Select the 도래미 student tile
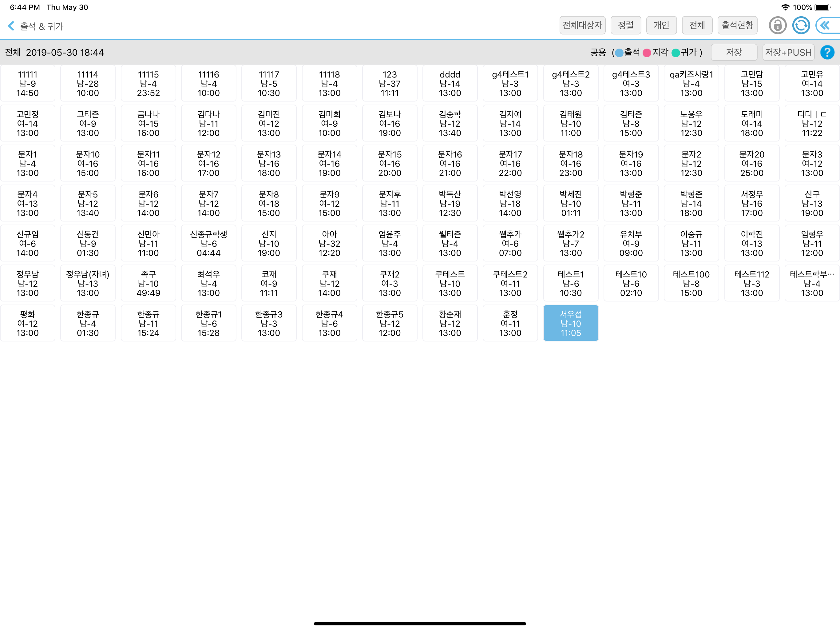The height and width of the screenshot is (630, 840). [x=751, y=123]
